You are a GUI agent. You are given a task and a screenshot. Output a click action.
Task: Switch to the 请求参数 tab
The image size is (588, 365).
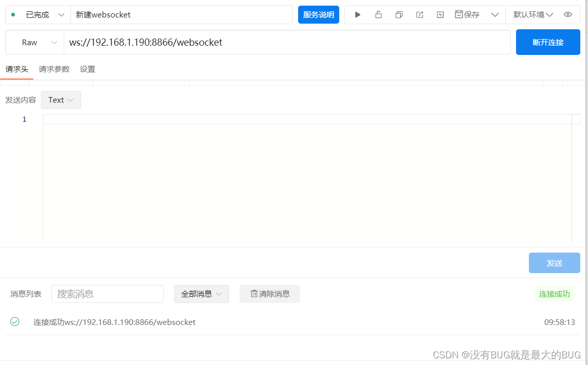(54, 69)
